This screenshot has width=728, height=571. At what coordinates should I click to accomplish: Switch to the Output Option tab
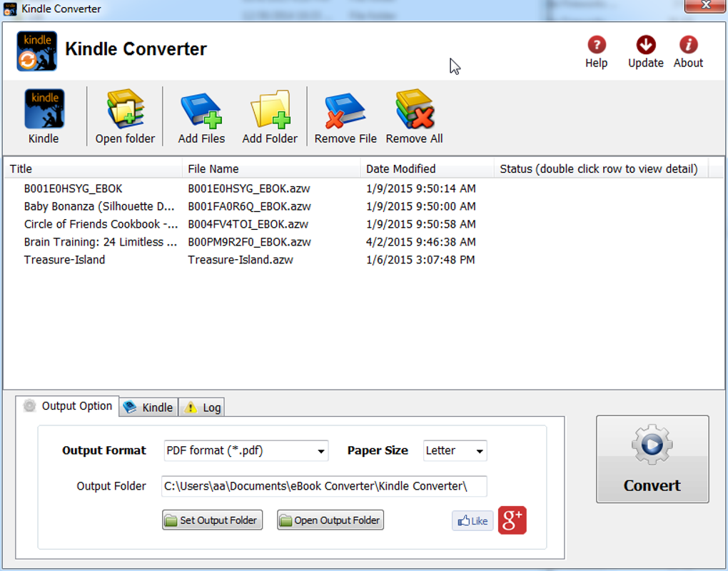point(67,405)
